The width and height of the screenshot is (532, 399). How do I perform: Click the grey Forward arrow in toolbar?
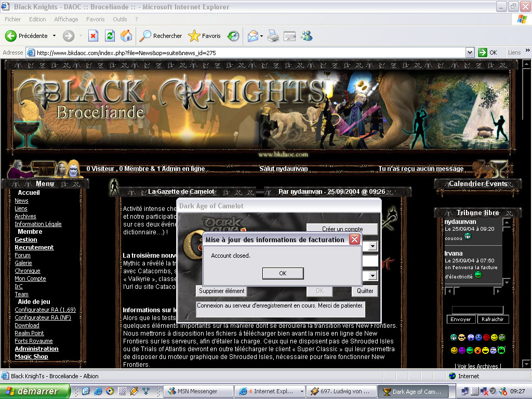click(69, 36)
